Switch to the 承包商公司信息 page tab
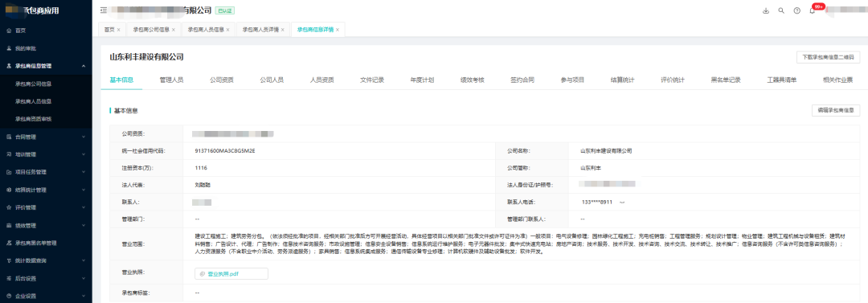 (x=150, y=30)
